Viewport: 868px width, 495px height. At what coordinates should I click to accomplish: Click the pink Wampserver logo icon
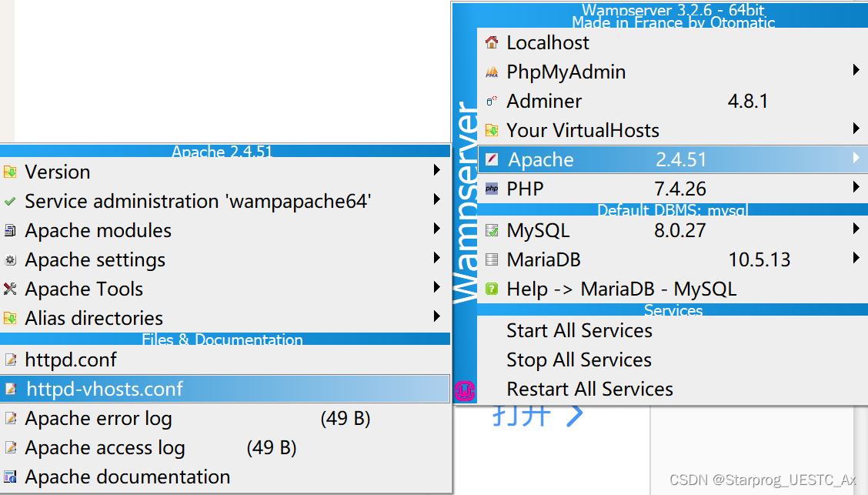[x=465, y=392]
